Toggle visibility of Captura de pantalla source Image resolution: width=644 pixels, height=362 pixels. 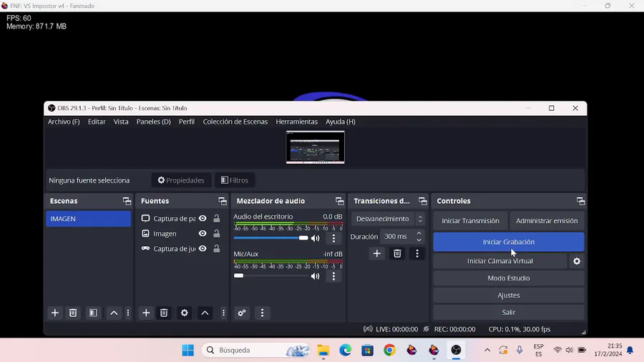[203, 218]
